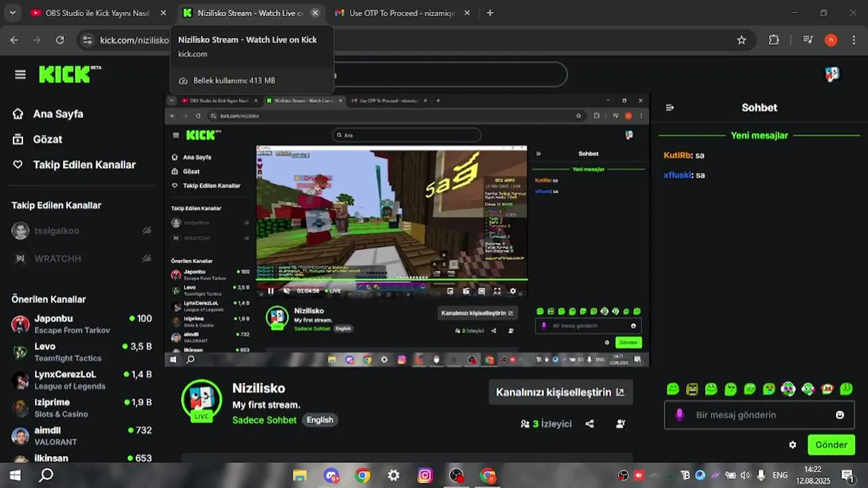Click Kanalınızı kişiselleştirin button
The width and height of the screenshot is (868, 488).
tap(561, 392)
